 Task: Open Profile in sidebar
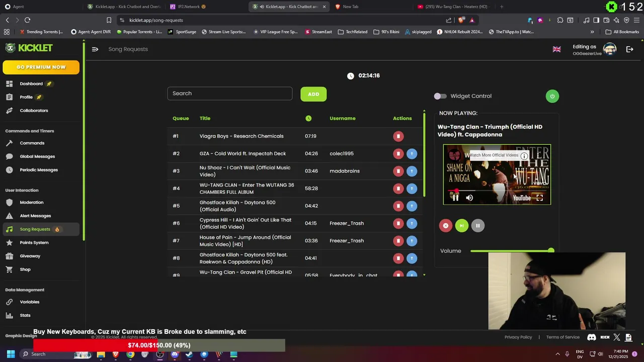coord(26,97)
